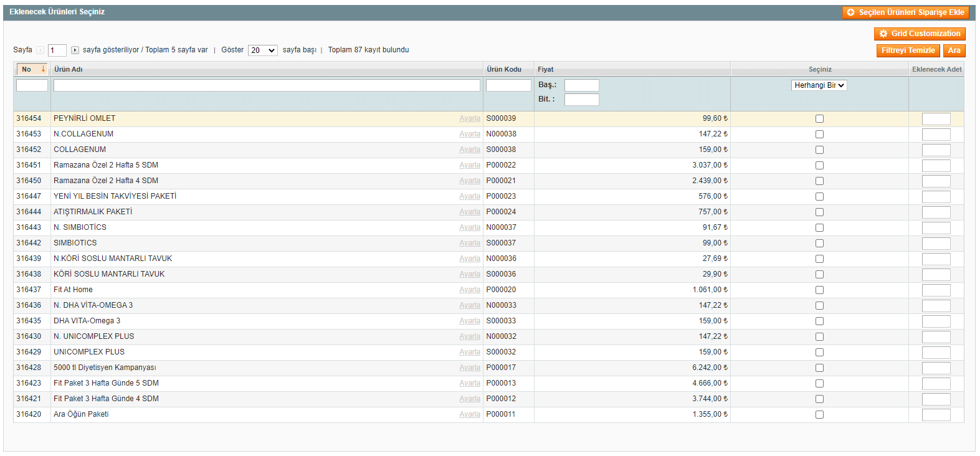Focus the Ürün Kodu filter input

click(x=508, y=85)
